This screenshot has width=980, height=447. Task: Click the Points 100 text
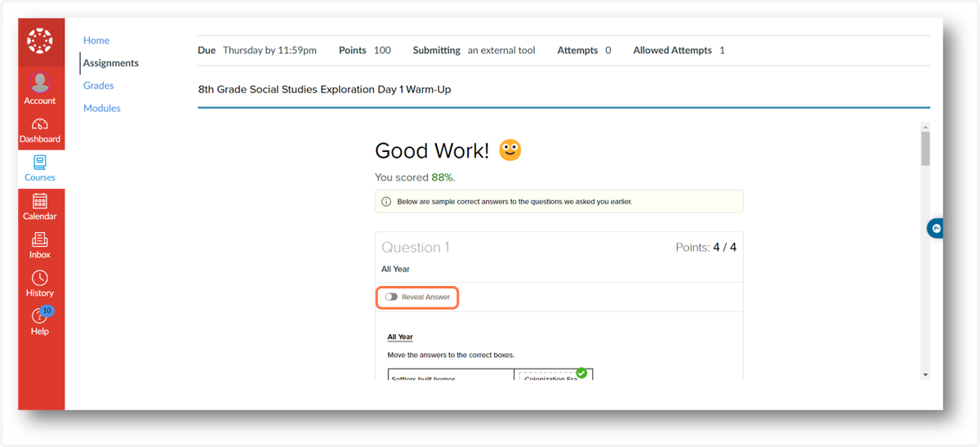tap(365, 50)
